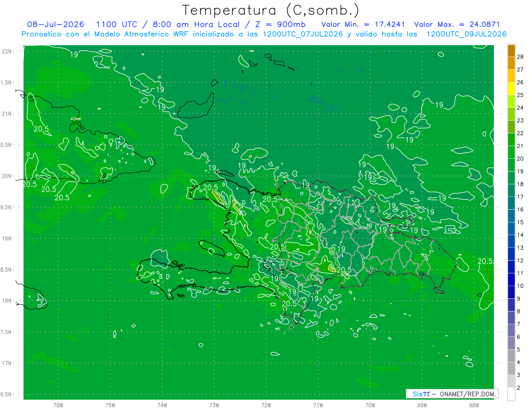Click the '22' value on the color scale
The image size is (532, 411).
coord(520,133)
